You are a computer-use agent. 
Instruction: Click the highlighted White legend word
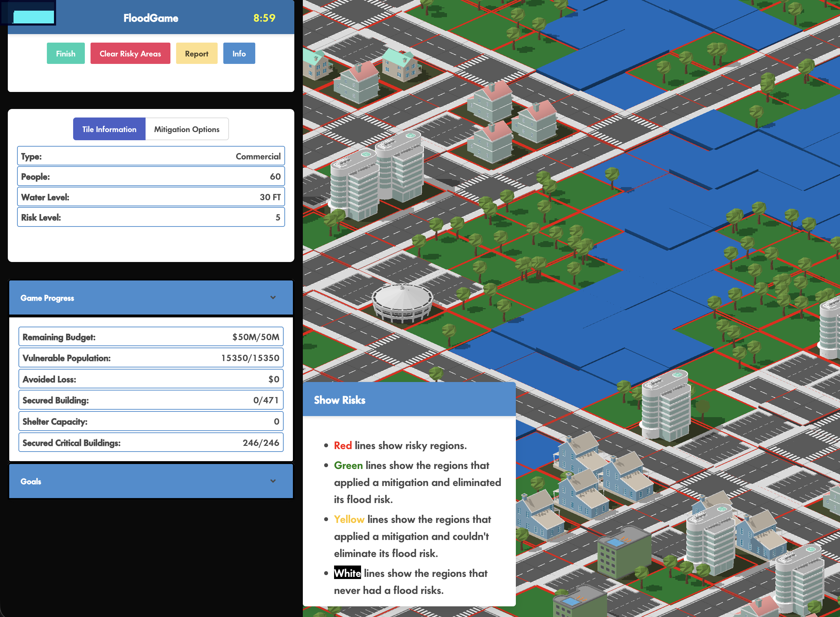point(347,573)
